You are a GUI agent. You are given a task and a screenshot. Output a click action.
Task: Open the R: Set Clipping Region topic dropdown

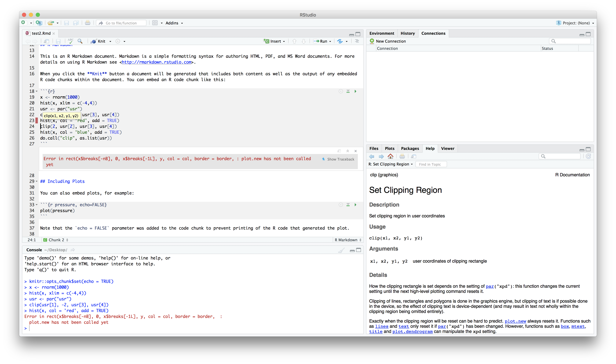pos(391,164)
